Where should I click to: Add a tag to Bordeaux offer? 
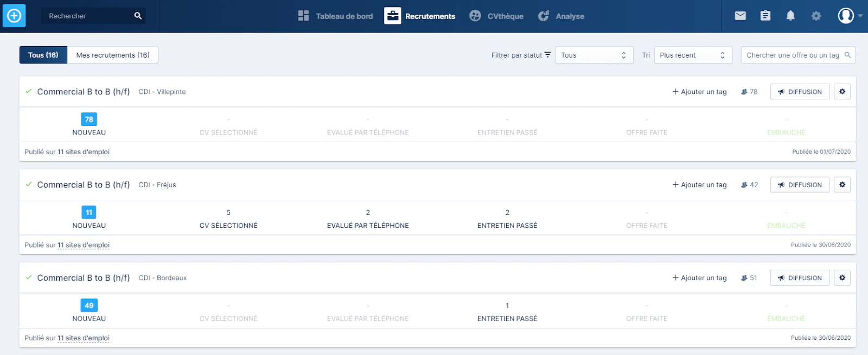pos(699,277)
